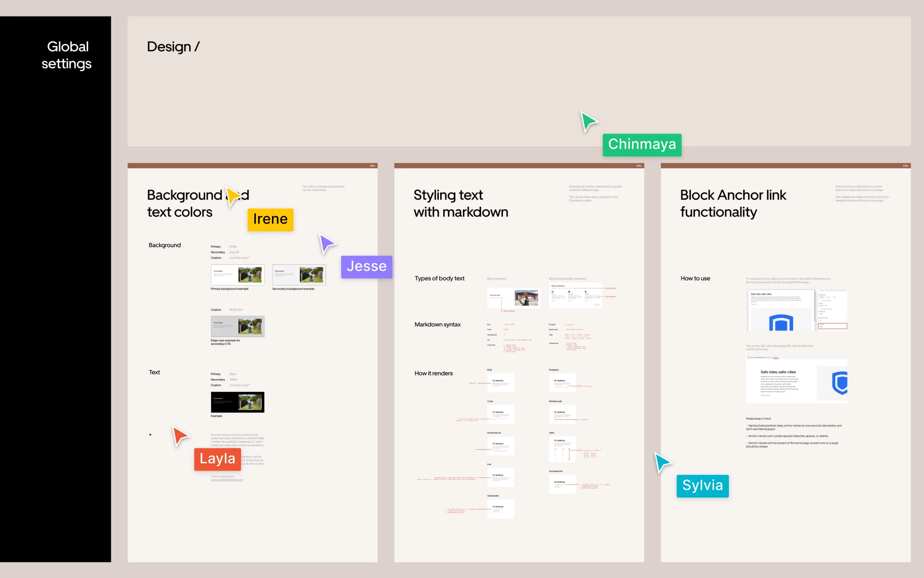Click Jesse's purple cursor arrow

point(326,243)
